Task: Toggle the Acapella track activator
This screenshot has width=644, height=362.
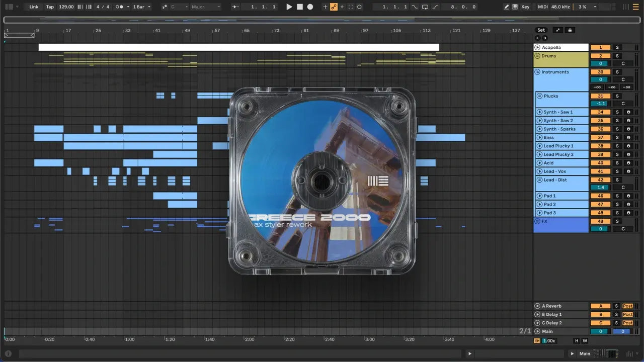Action: 600,48
